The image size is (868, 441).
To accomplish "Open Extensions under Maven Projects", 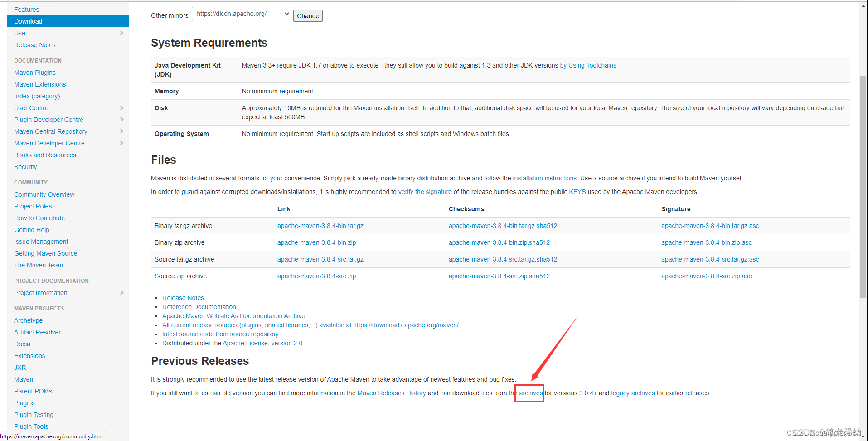I will pos(29,356).
